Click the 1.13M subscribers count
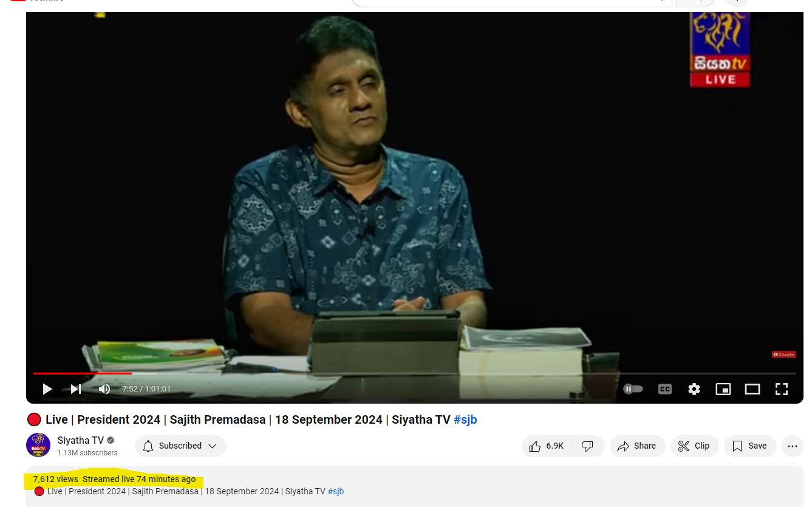Viewport: 812px width, 507px height. coord(87,453)
